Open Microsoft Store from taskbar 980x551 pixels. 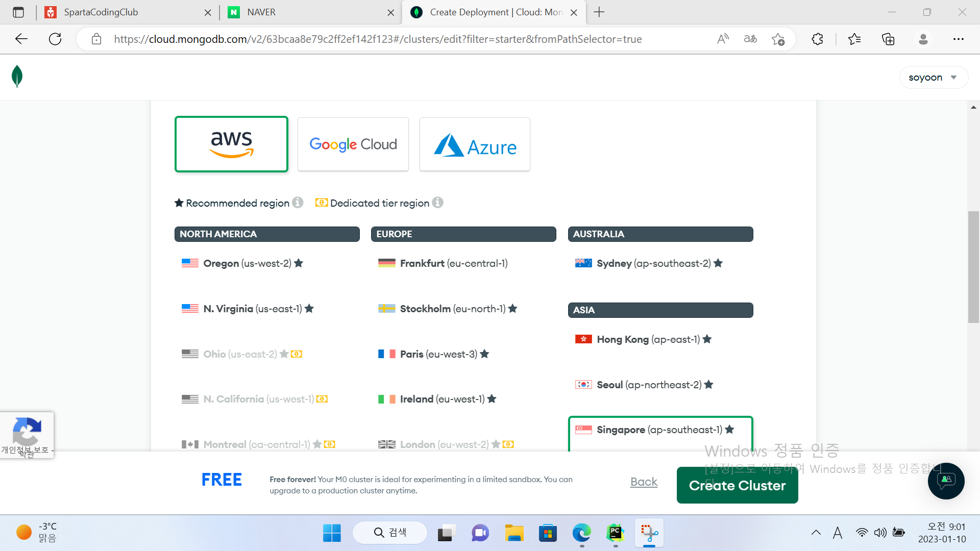coord(548,533)
